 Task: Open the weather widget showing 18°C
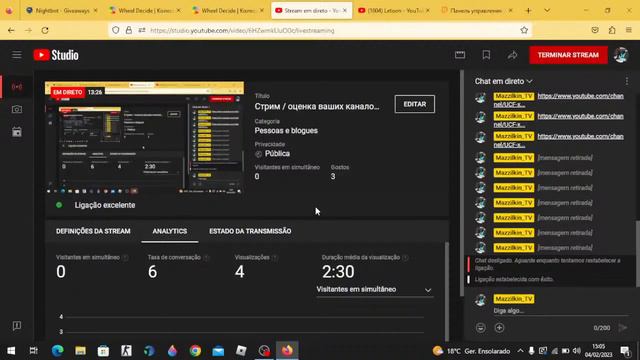[x=471, y=351]
